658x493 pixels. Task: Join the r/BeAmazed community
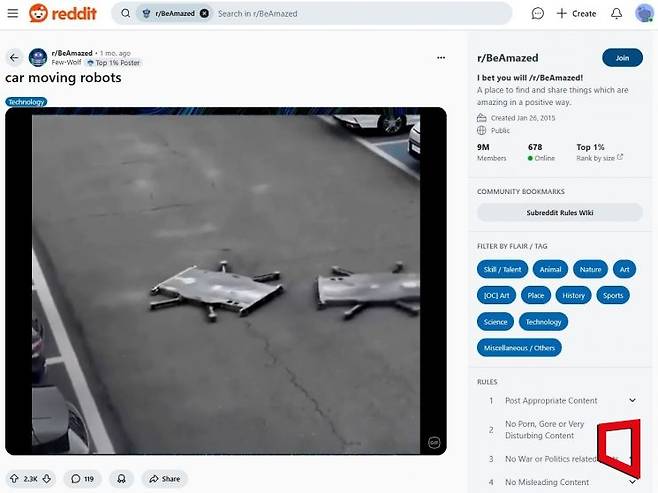point(622,58)
